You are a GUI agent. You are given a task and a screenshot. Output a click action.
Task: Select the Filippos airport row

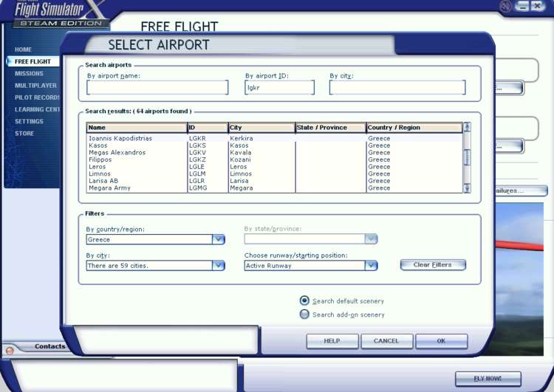coord(274,159)
